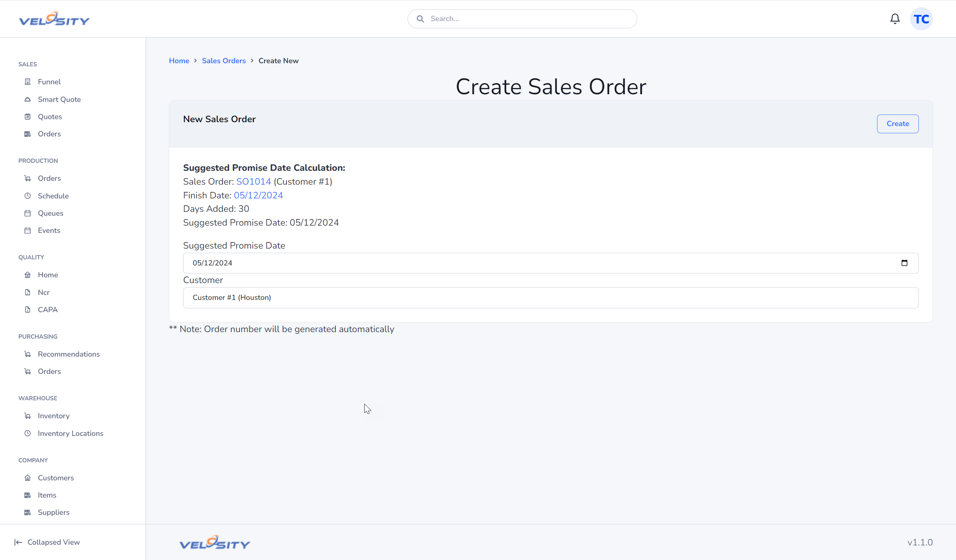
Task: Click the notification bell icon
Action: point(895,19)
